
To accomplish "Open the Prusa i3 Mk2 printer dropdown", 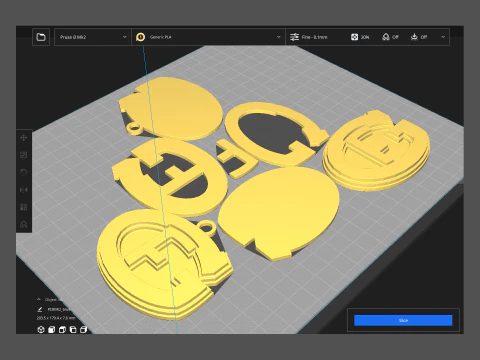I will pyautogui.click(x=93, y=37).
